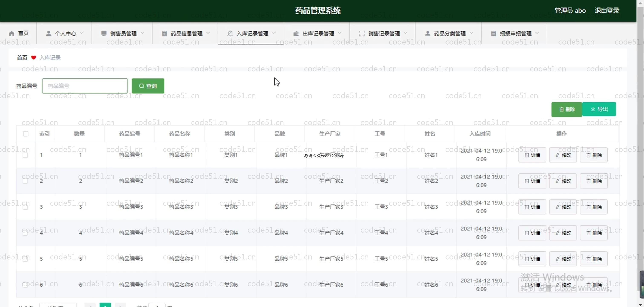This screenshot has width=644, height=307.
Task: Click the document icon beside 报损申报管理
Action: [x=493, y=33]
